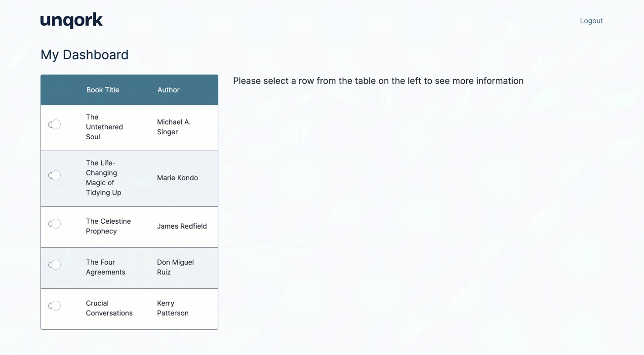
Task: Pick the Crucial Conversations radio button
Action: click(x=55, y=306)
